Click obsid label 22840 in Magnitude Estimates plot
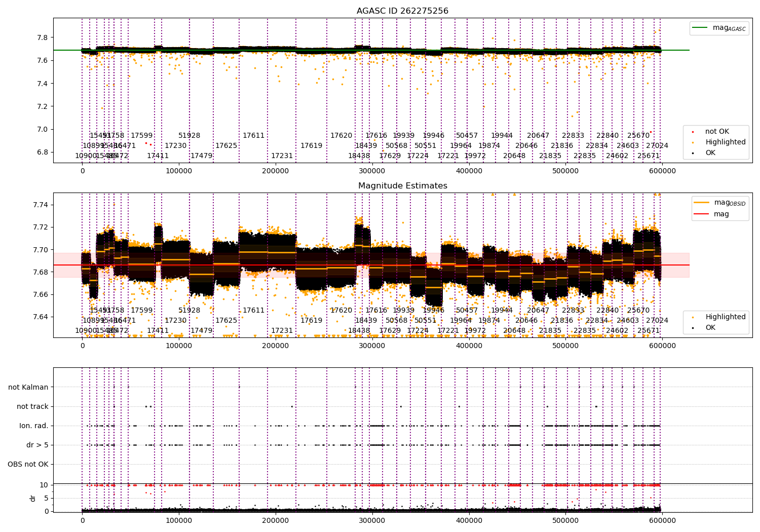Screen dimensions: 760x532 tap(607, 311)
